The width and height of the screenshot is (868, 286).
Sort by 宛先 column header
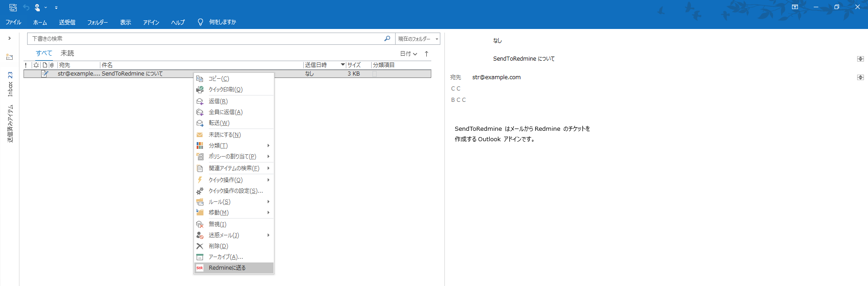[x=78, y=65]
